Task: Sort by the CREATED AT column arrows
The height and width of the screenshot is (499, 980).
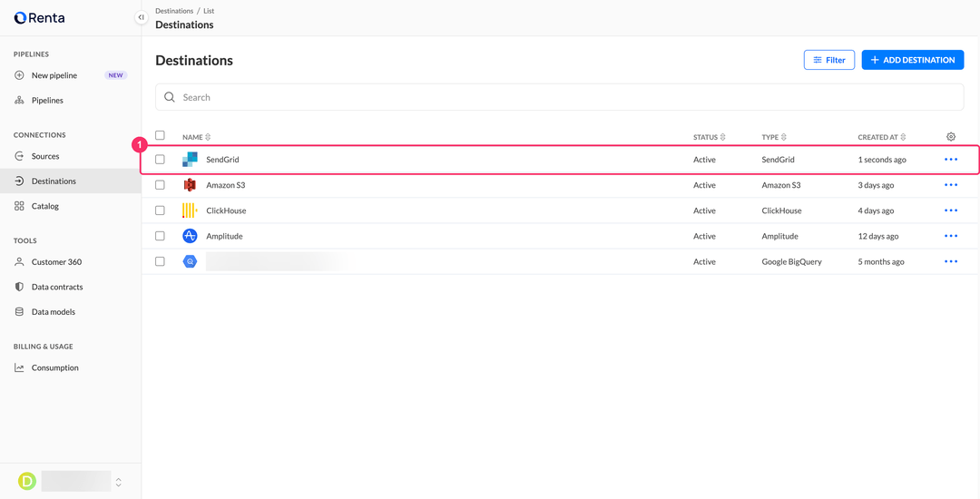Action: [903, 137]
